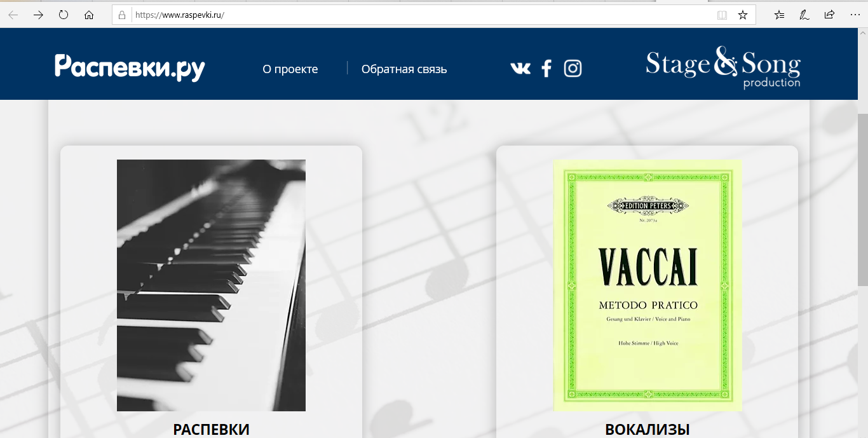Go to browser home icon
Viewport: 868px width, 438px height.
pos(89,15)
